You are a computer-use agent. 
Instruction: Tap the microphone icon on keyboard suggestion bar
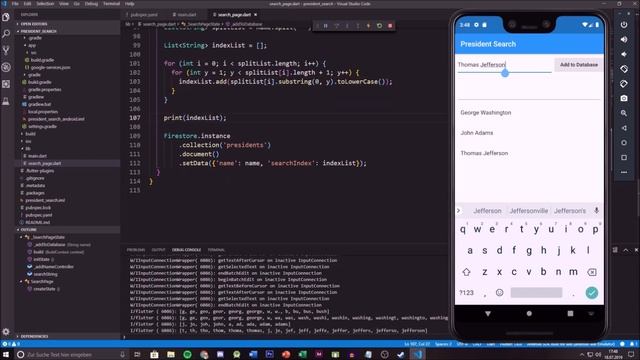coord(596,211)
